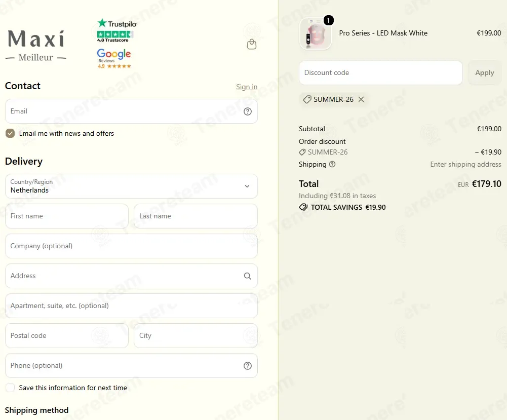
Task: Click the Contact section heading
Action: [23, 86]
